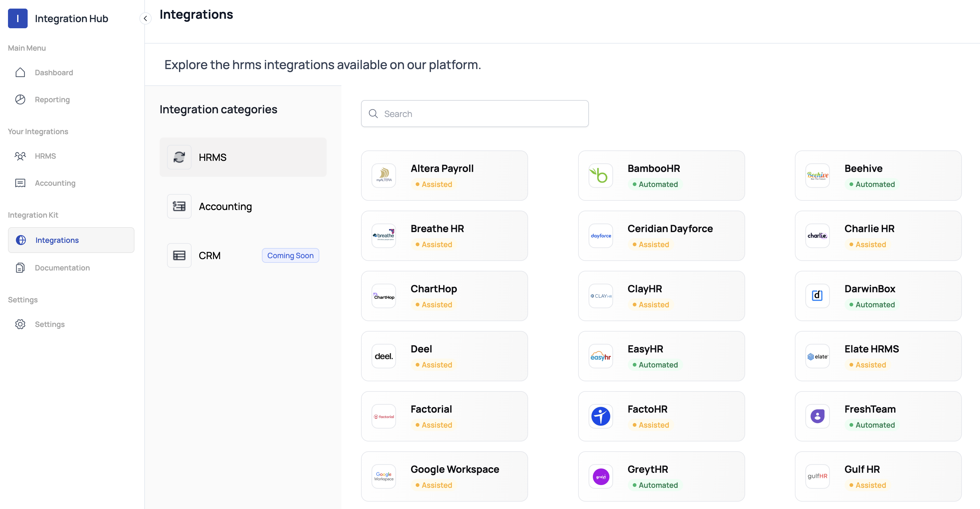Select the HRMS sync icon in integration categories

(x=179, y=157)
